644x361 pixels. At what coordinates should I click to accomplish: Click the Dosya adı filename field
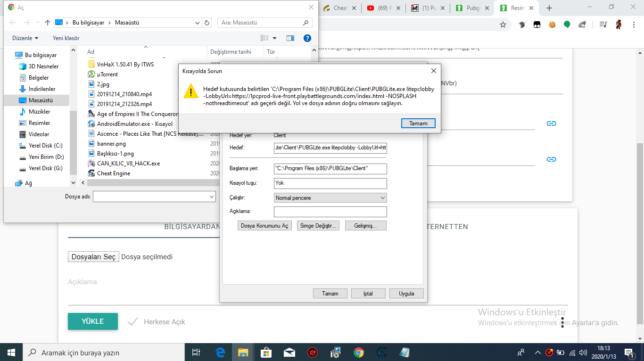pyautogui.click(x=154, y=197)
